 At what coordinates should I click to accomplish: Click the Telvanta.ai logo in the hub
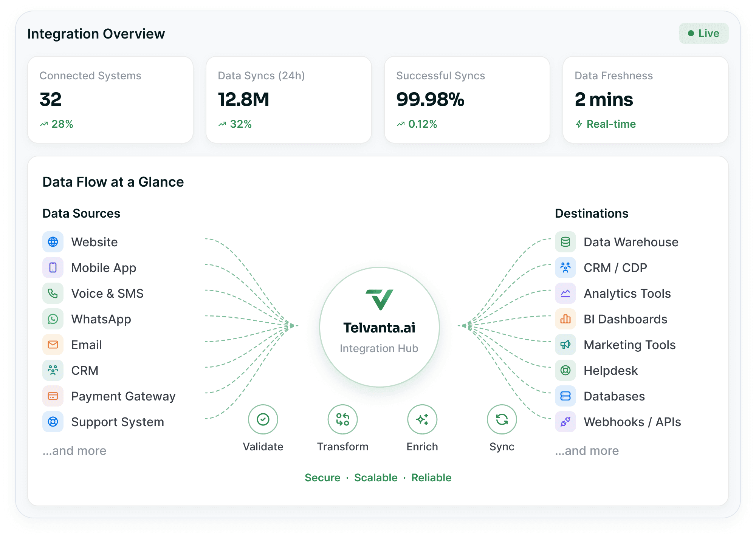[x=380, y=300]
